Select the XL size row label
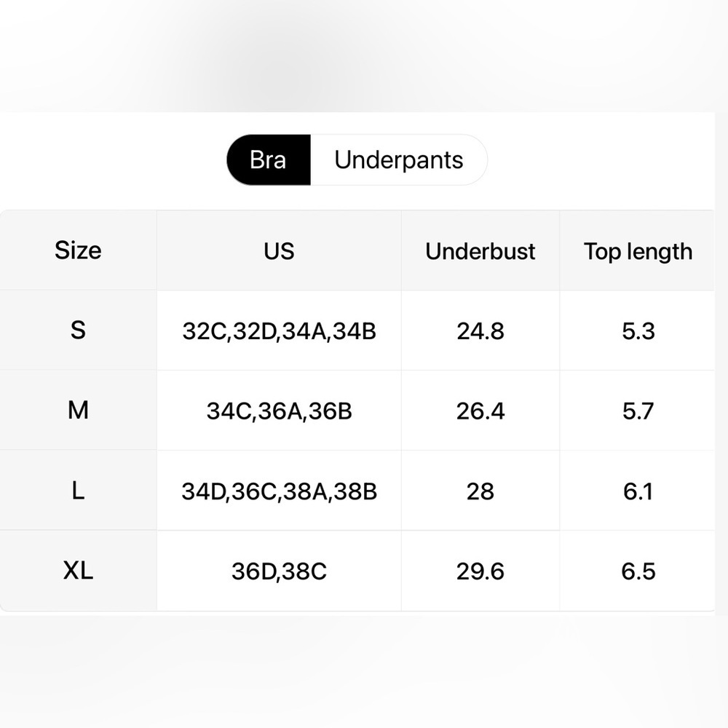 78,571
